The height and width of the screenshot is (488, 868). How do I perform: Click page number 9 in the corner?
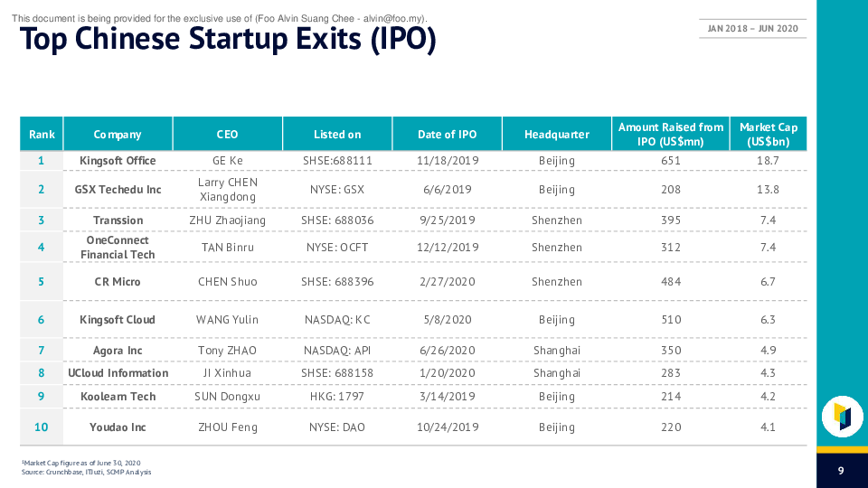click(x=841, y=471)
